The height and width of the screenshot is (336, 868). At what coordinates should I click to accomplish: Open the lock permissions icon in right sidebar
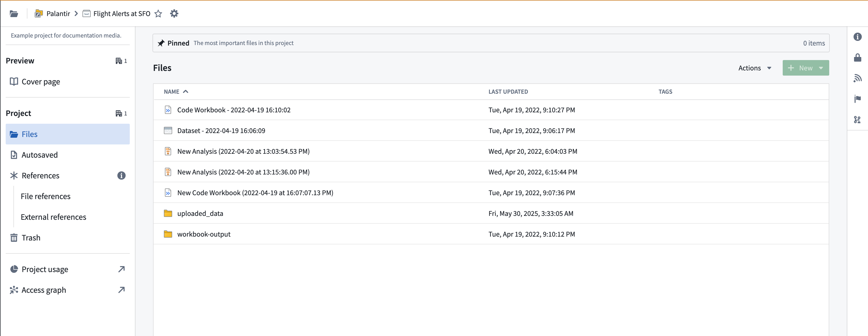(x=857, y=58)
